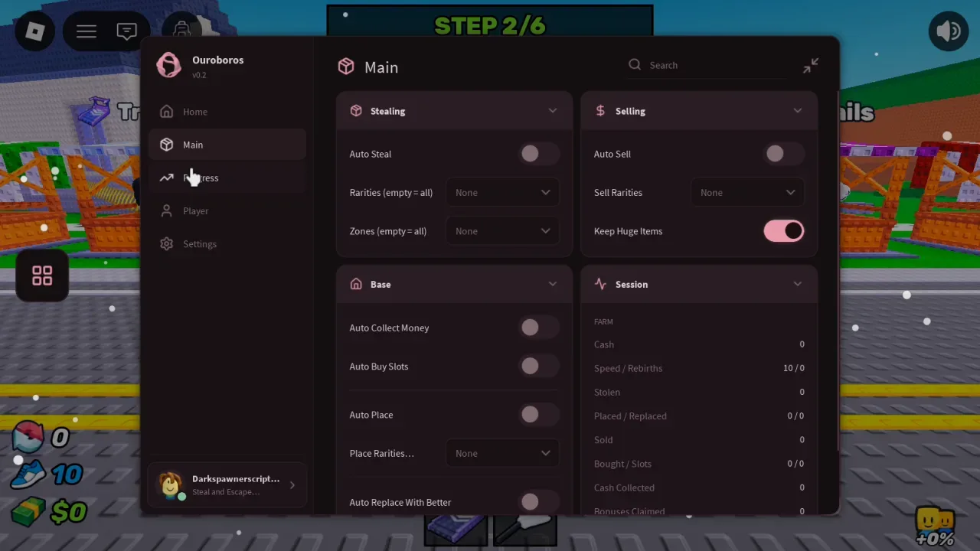980x551 pixels.
Task: Collapse the Stealing section chevron
Action: click(553, 111)
